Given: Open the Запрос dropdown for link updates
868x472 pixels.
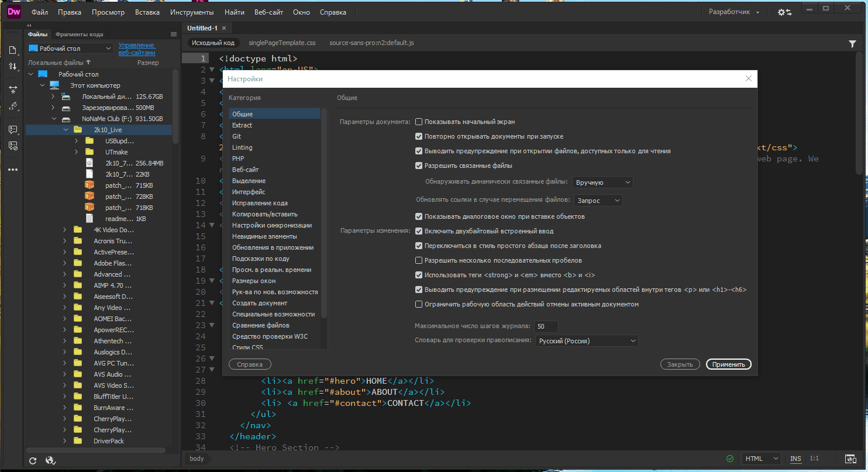Looking at the screenshot, I should click(598, 200).
